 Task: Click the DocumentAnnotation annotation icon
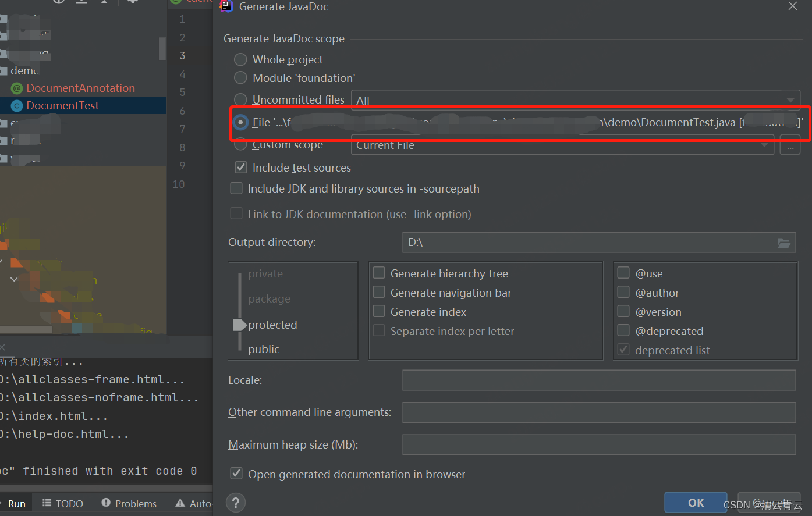(x=17, y=88)
